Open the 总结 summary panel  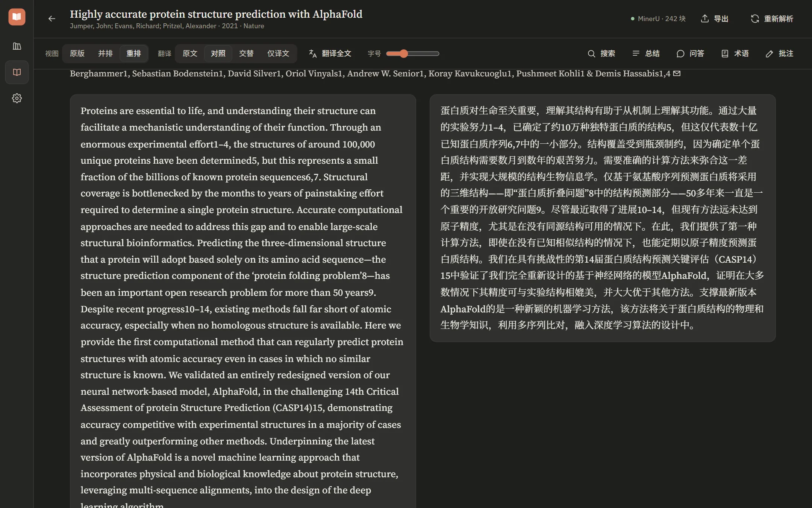point(646,53)
